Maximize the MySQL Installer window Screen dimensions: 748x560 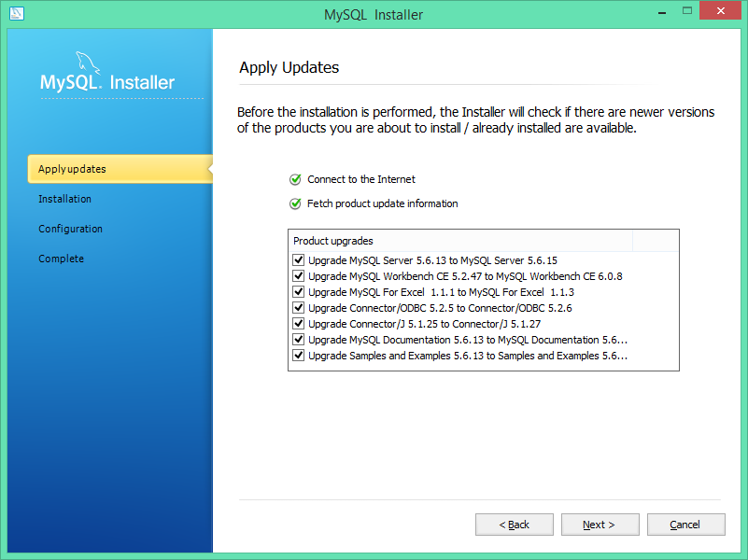(687, 10)
